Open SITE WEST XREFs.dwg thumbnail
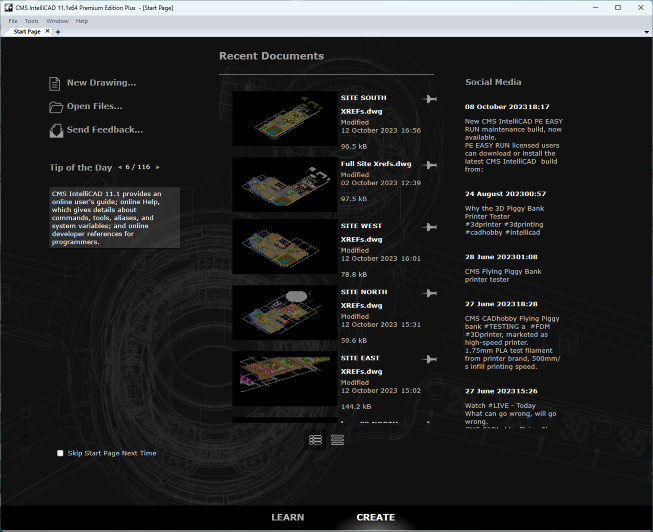The image size is (653, 532). coord(285,247)
